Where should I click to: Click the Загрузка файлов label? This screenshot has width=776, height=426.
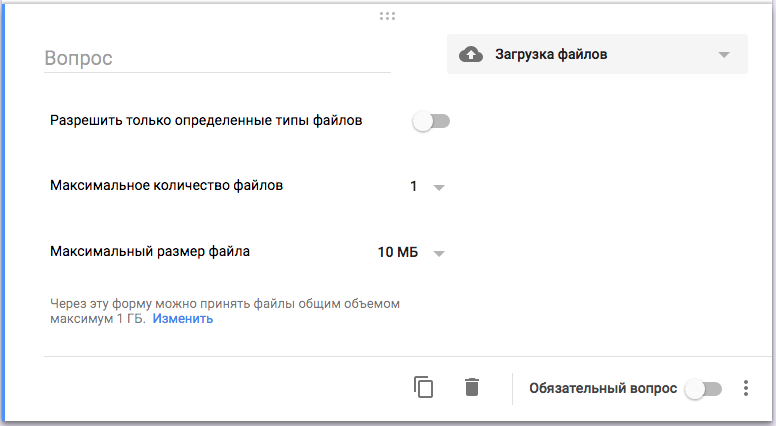click(x=551, y=54)
